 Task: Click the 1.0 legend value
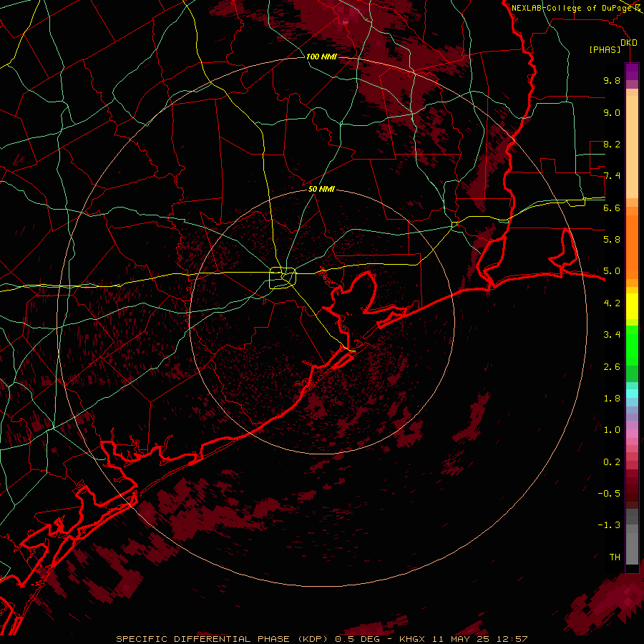(x=612, y=430)
